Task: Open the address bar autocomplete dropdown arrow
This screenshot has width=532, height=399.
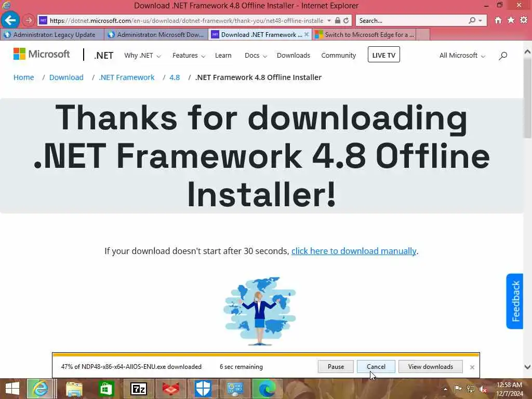Action: [x=329, y=20]
